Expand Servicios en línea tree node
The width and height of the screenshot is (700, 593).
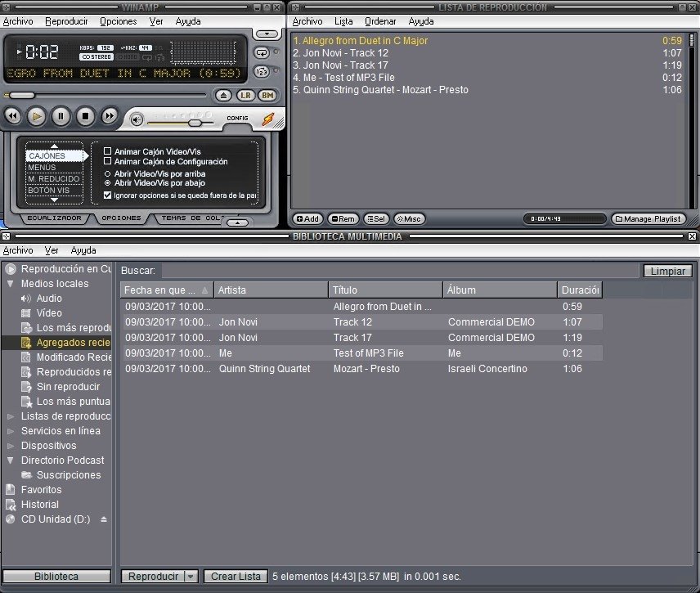(x=11, y=431)
